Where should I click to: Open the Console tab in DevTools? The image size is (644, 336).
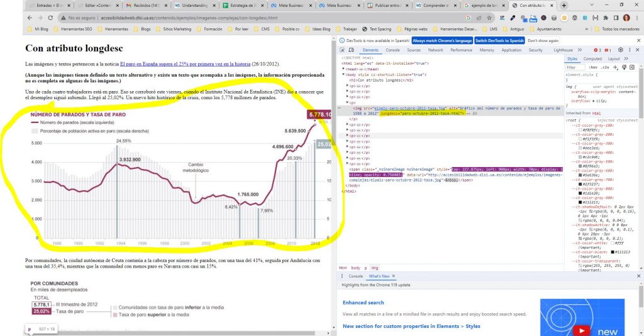392,50
